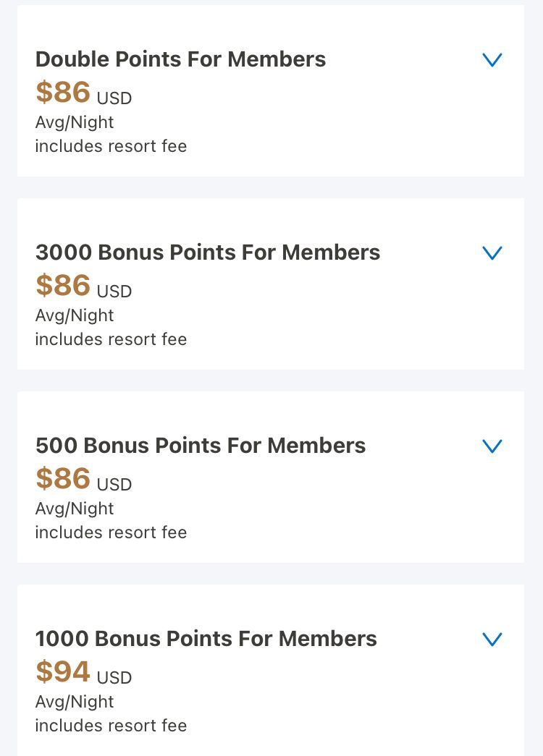Click the $86 price under 3000 Bonus Points
This screenshot has height=756, width=543.
tap(63, 284)
